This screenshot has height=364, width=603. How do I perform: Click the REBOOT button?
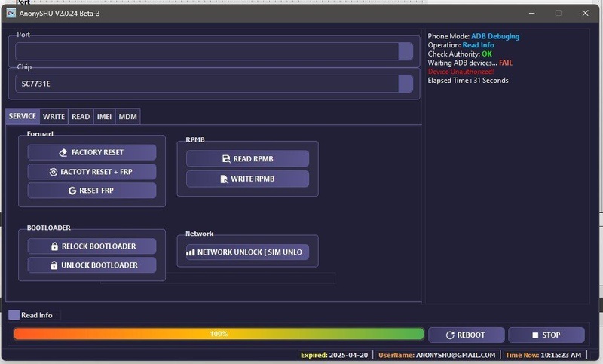pyautogui.click(x=466, y=335)
